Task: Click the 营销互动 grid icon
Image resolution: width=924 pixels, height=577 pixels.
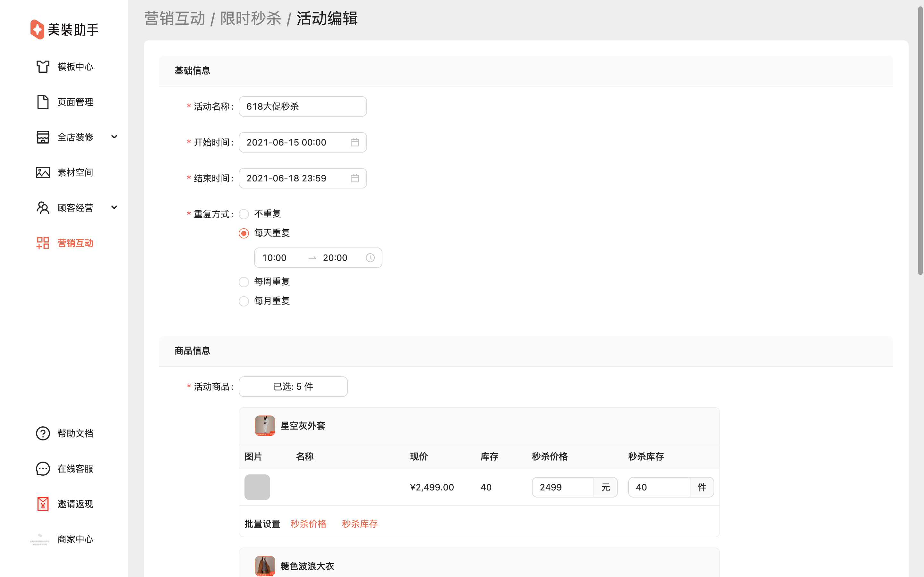Action: click(x=43, y=243)
